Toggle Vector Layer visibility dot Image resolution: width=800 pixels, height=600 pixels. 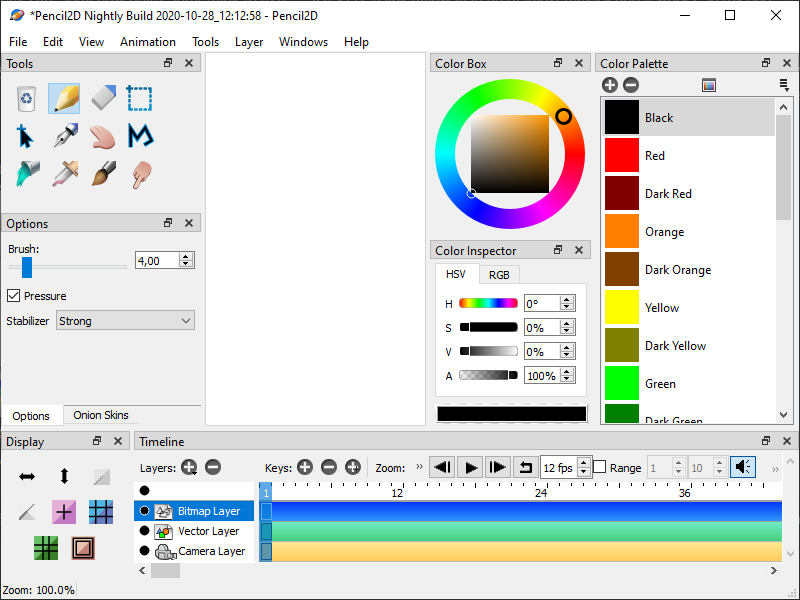(144, 531)
